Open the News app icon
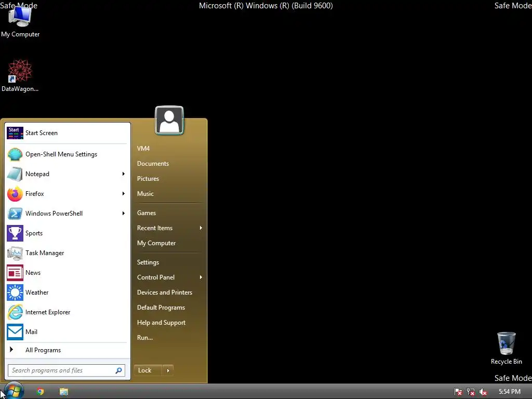The image size is (532, 399). (15, 273)
